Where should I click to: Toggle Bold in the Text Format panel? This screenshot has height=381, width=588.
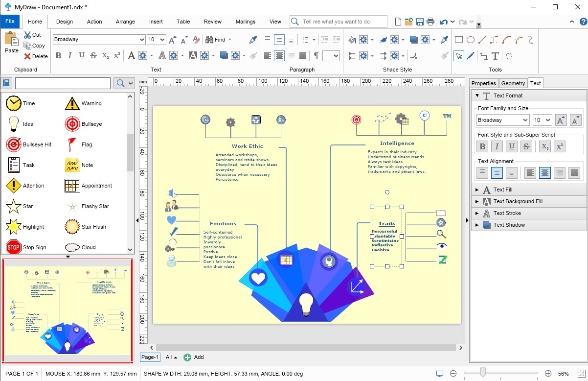pyautogui.click(x=482, y=146)
